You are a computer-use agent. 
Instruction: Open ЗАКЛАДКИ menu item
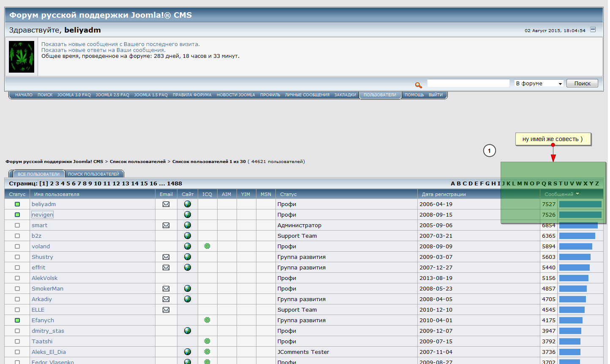click(346, 95)
